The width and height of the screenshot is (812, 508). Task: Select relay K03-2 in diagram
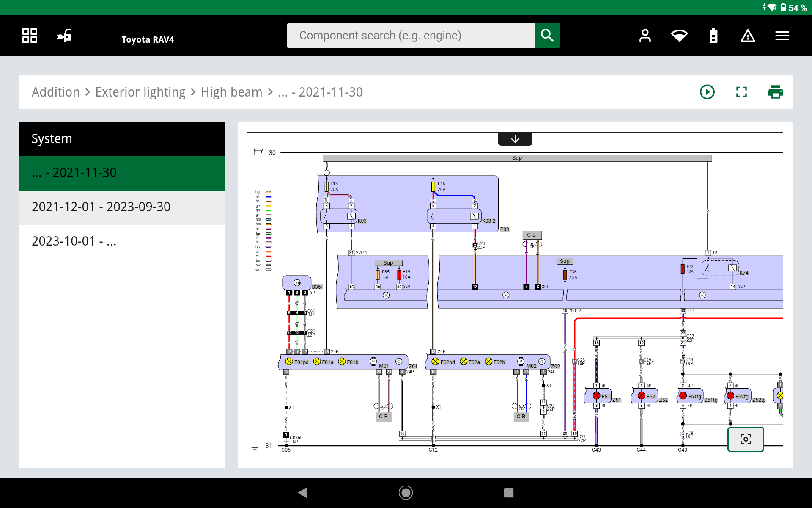click(x=454, y=216)
